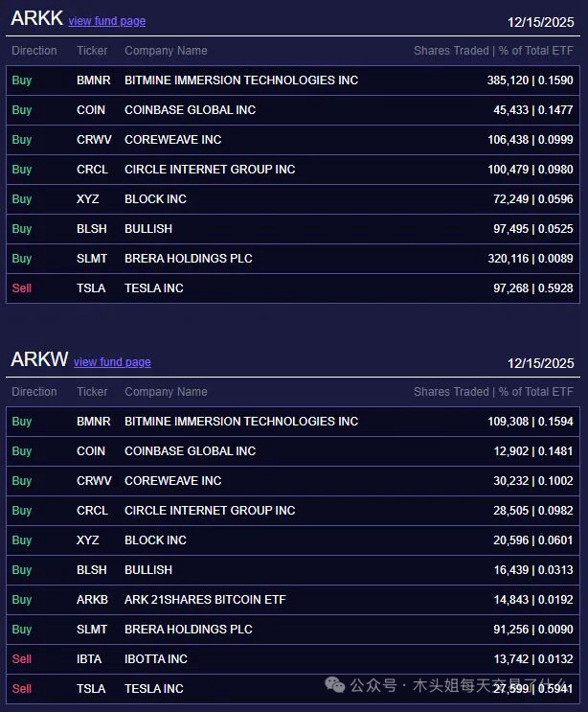Click ARKW Shares Traded column header

pyautogui.click(x=451, y=391)
